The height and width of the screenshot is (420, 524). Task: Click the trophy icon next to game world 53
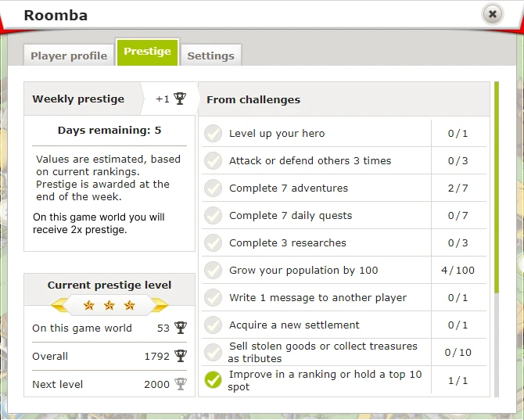(181, 328)
